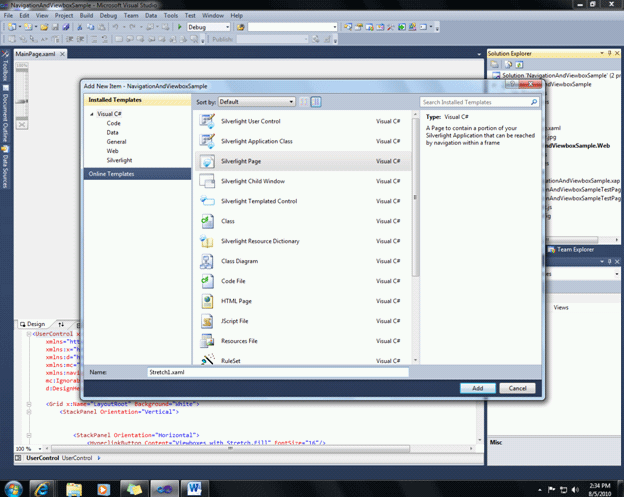Open the Debug configuration dropdown
The image size is (624, 497).
(x=228, y=27)
